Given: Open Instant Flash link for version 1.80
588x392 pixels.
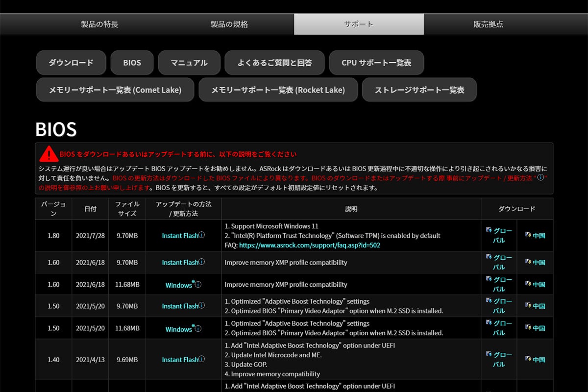Looking at the screenshot, I should 180,236.
